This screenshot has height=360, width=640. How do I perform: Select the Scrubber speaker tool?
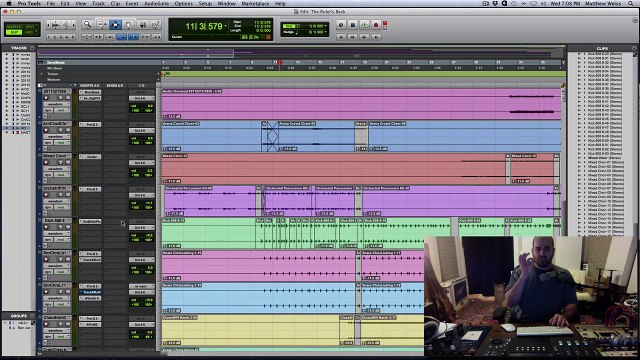point(142,25)
